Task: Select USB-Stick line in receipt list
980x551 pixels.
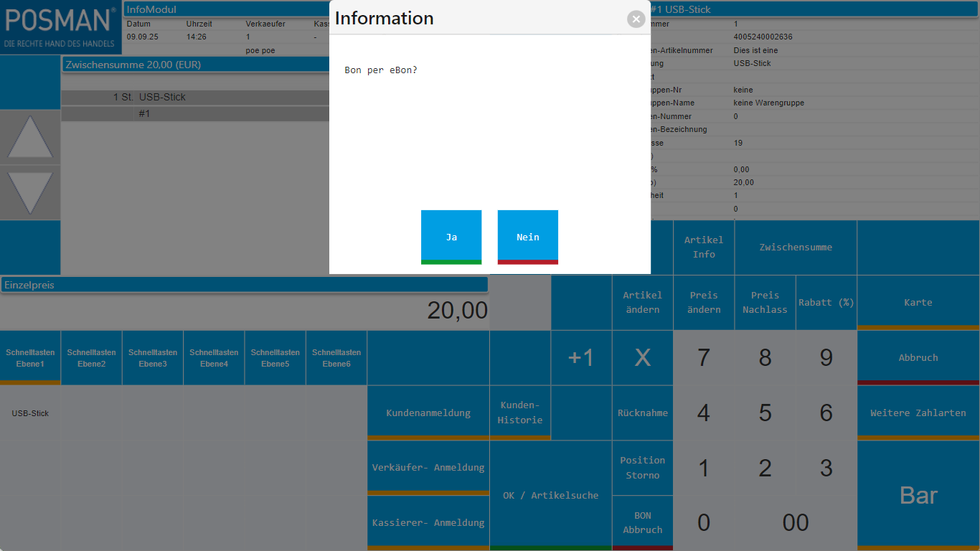Action: point(162,97)
